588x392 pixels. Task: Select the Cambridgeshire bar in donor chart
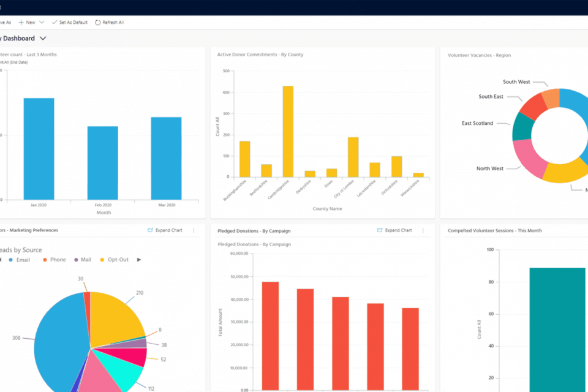[x=288, y=131]
